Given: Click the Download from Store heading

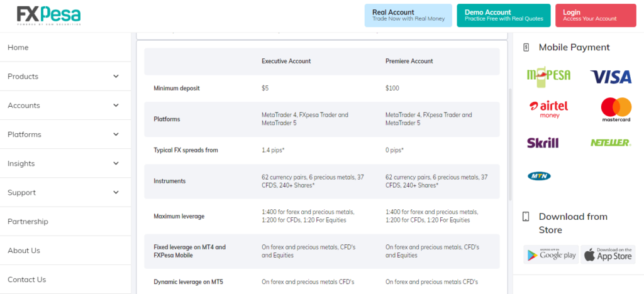Looking at the screenshot, I should tap(573, 223).
